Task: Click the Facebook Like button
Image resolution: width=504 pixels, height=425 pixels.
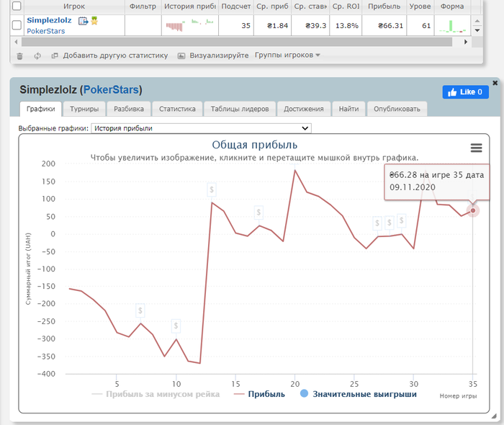Action: coord(465,92)
